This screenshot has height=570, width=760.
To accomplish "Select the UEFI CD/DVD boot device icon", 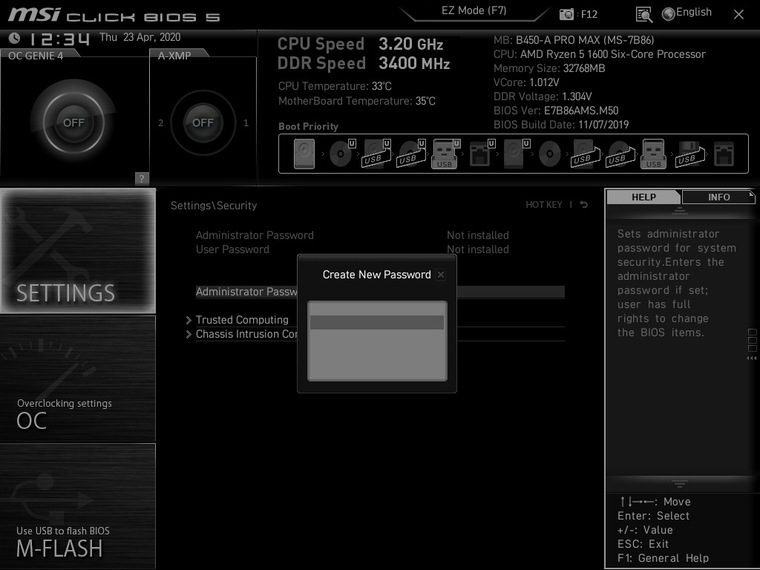I will (x=342, y=154).
